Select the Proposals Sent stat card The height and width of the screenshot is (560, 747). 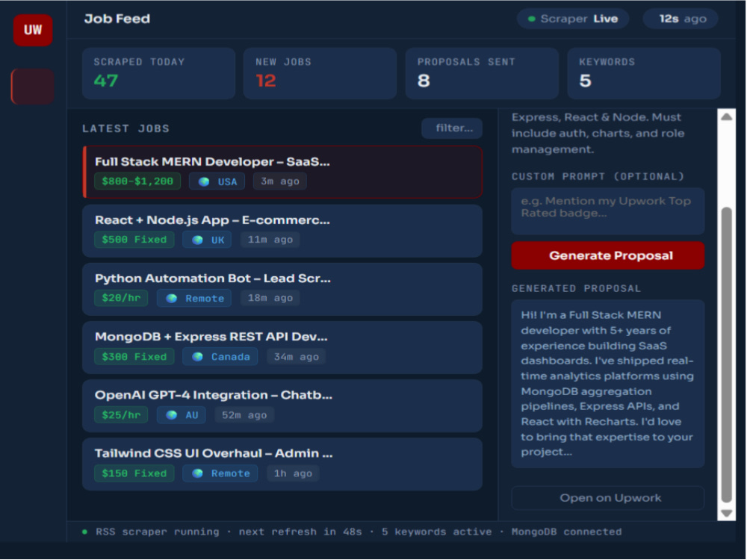482,73
